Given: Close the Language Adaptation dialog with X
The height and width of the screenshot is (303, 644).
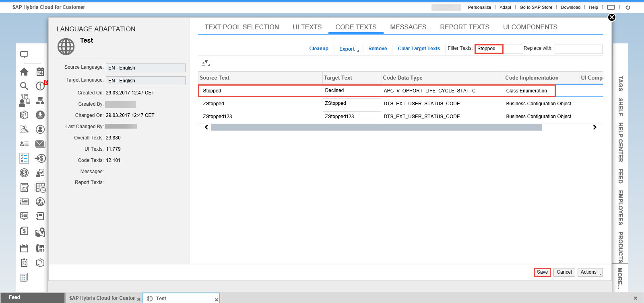Looking at the screenshot, I should click(x=612, y=17).
